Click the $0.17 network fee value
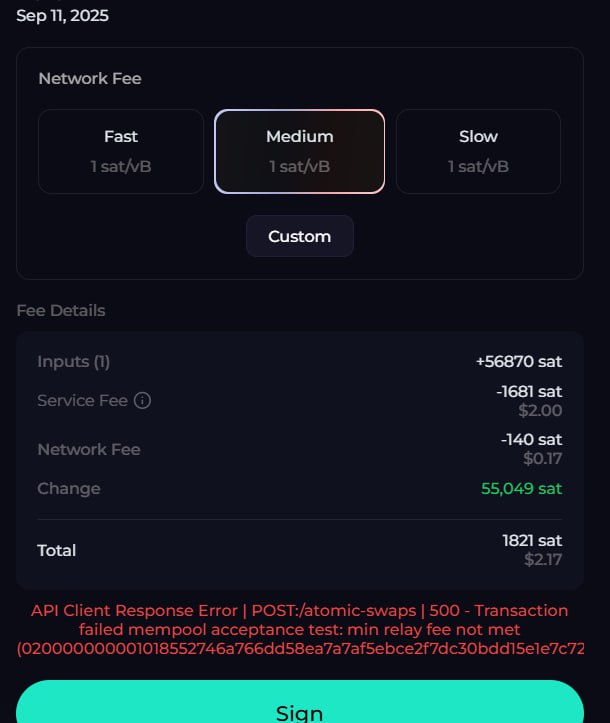The height and width of the screenshot is (723, 610). 542,459
